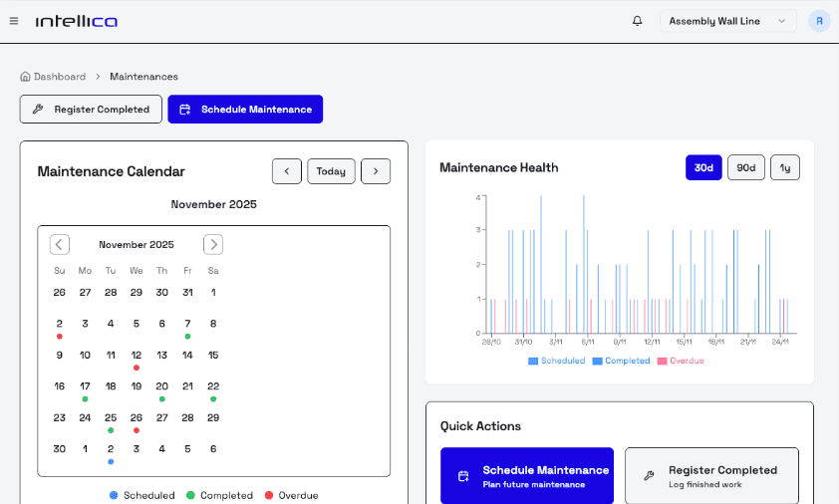
Task: Click the blue Schedule Maintenance button at top
Action: [x=245, y=110]
